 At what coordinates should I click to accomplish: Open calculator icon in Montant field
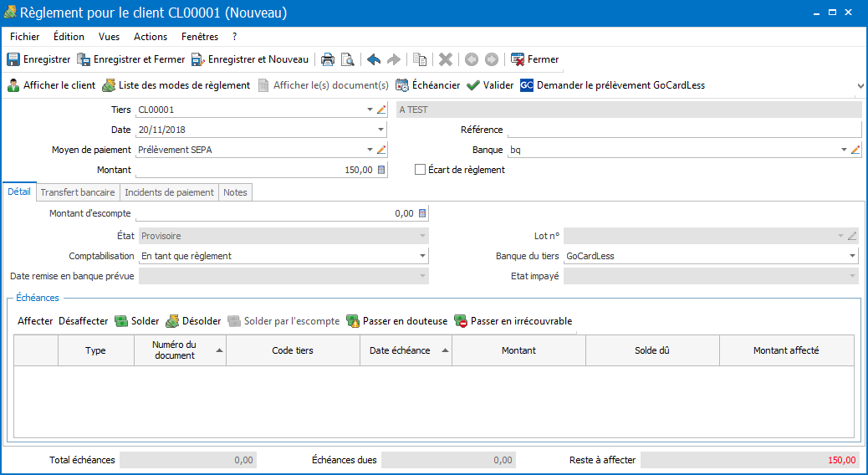(x=381, y=170)
